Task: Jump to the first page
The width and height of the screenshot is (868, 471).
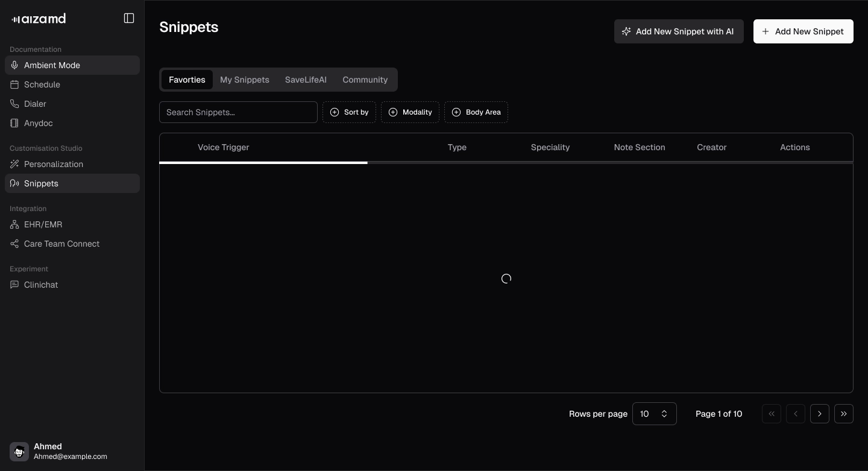Action: click(x=772, y=414)
